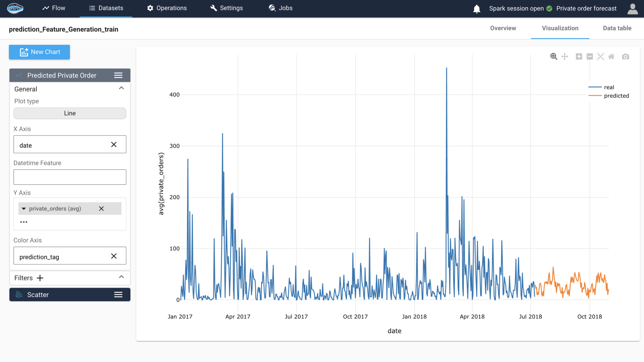Open the Jobs menu
The width and height of the screenshot is (644, 362).
click(280, 8)
